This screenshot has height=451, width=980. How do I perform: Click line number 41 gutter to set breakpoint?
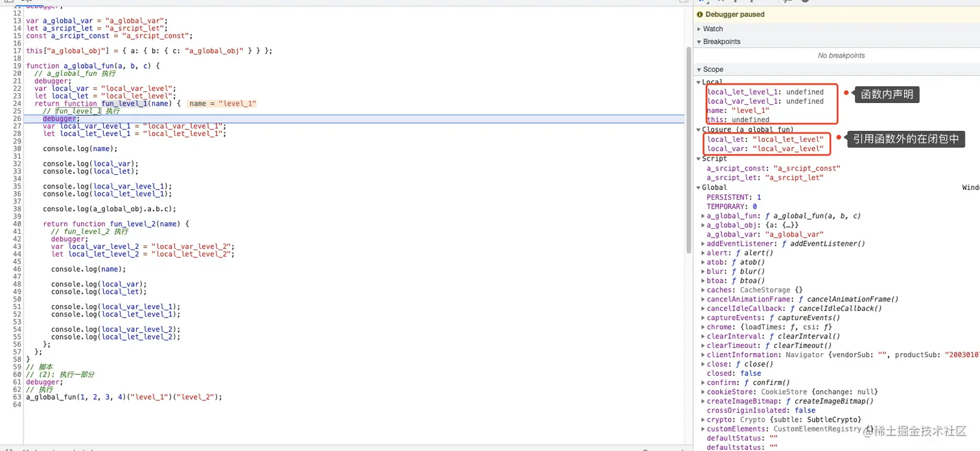click(x=17, y=231)
